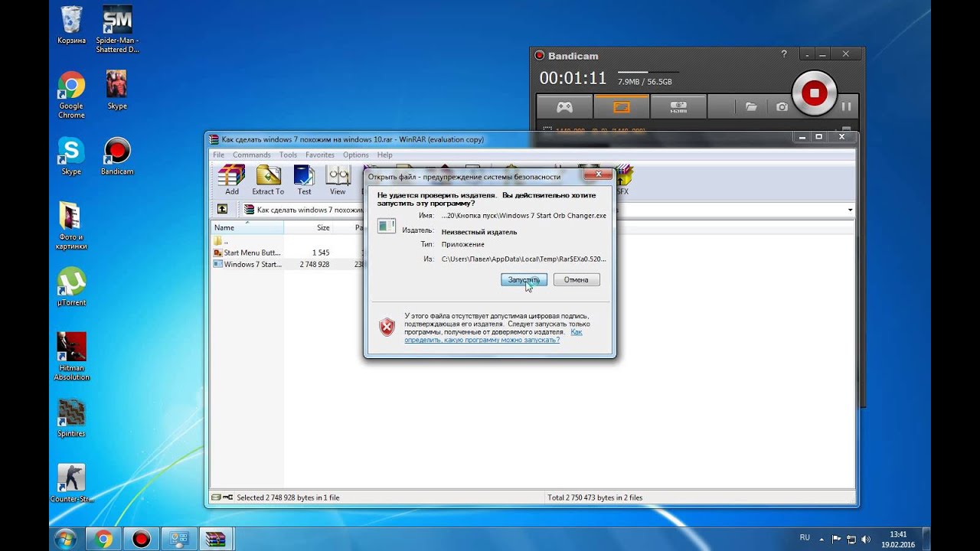Click the Add archive toolbar icon
980x551 pixels.
[231, 180]
